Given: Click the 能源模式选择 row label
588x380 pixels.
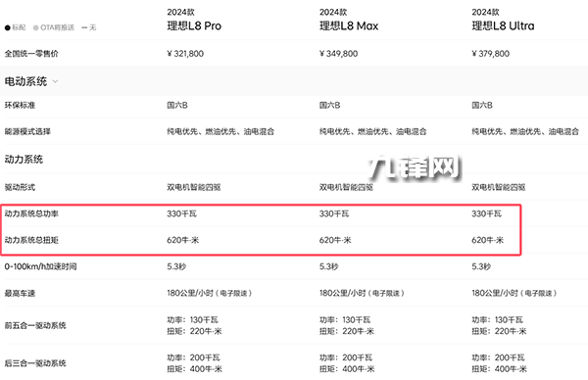Looking at the screenshot, I should tap(27, 131).
